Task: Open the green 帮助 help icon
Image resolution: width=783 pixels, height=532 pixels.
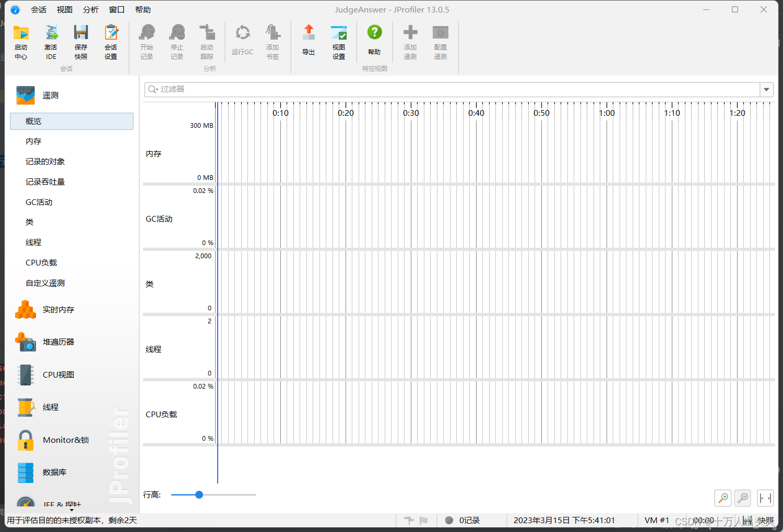Action: pyautogui.click(x=374, y=41)
